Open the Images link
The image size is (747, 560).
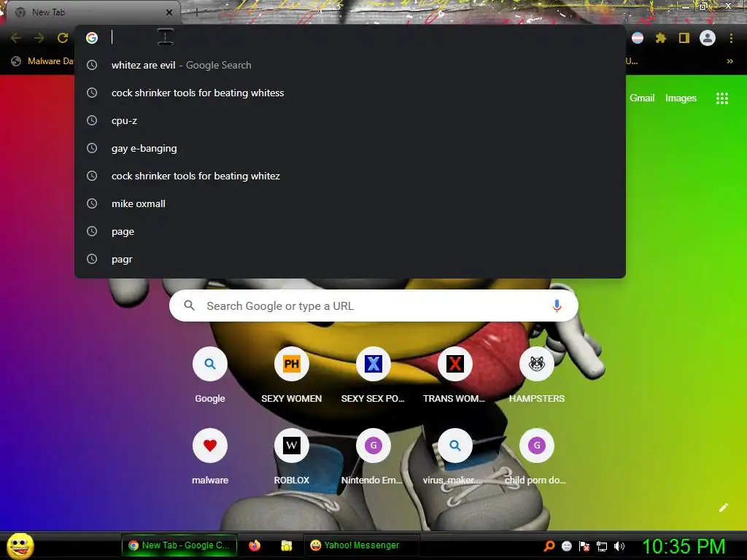[x=681, y=98]
